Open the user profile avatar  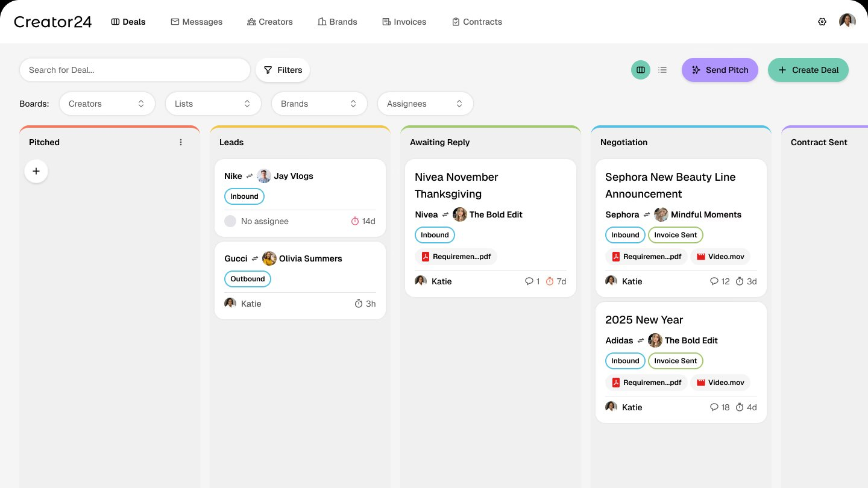[x=848, y=22]
